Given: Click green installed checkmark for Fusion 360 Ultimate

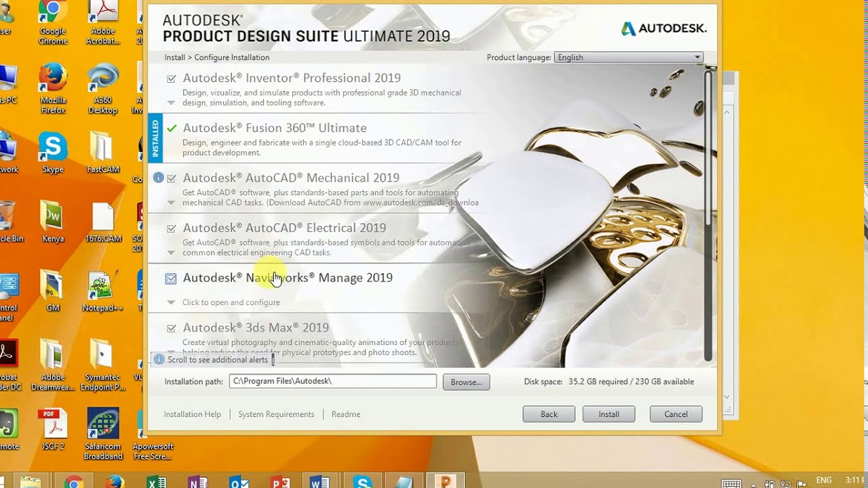Looking at the screenshot, I should 172,128.
